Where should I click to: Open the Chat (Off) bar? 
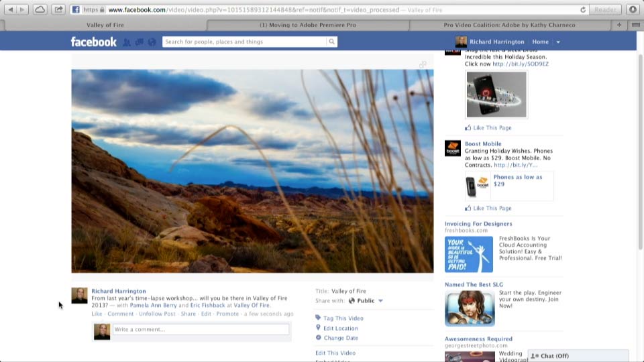point(578,356)
